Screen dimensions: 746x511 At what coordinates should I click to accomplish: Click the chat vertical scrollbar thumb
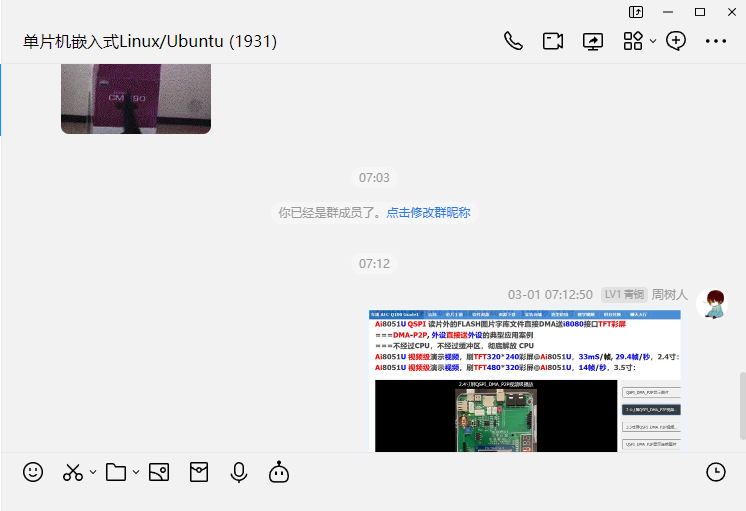point(743,406)
